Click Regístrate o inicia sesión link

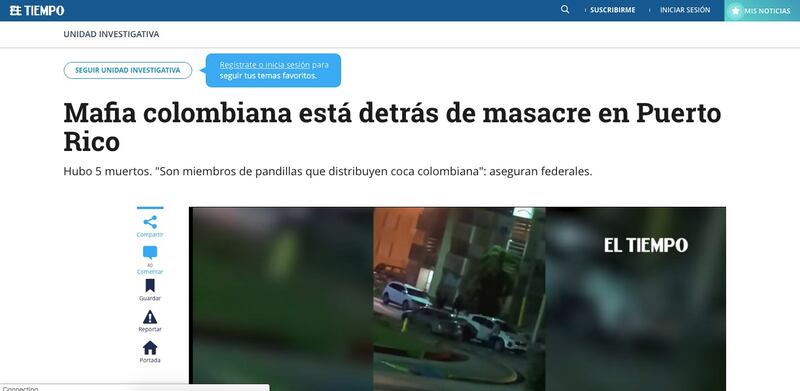point(265,65)
